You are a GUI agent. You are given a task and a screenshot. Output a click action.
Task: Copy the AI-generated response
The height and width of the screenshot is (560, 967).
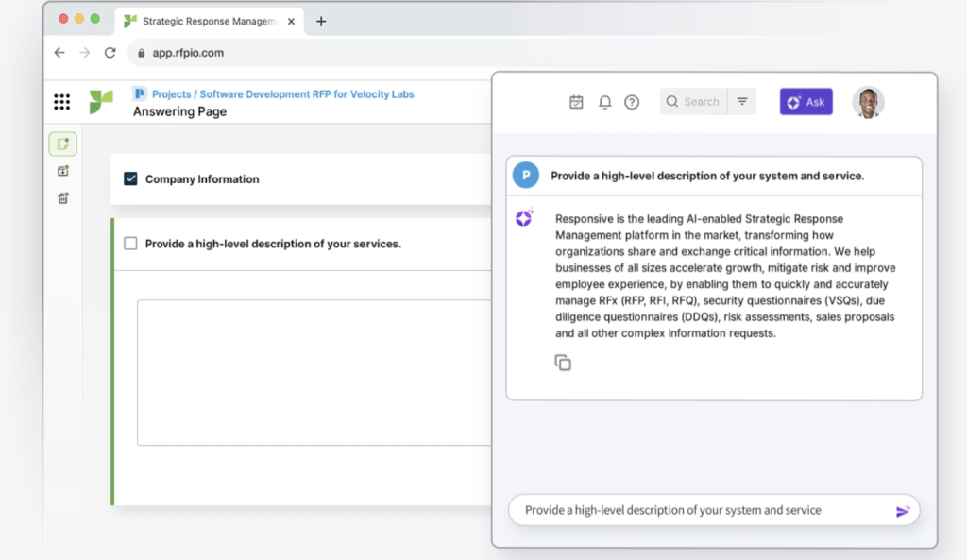(563, 363)
